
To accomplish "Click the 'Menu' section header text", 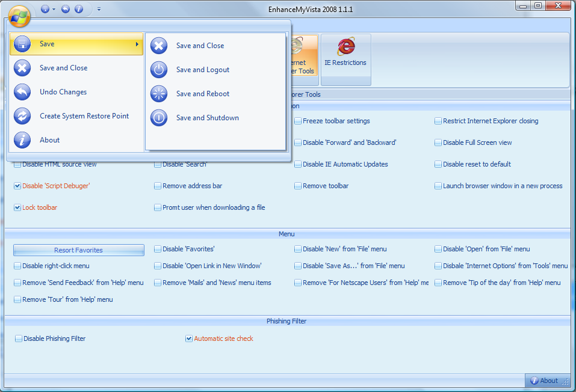I will [x=286, y=234].
